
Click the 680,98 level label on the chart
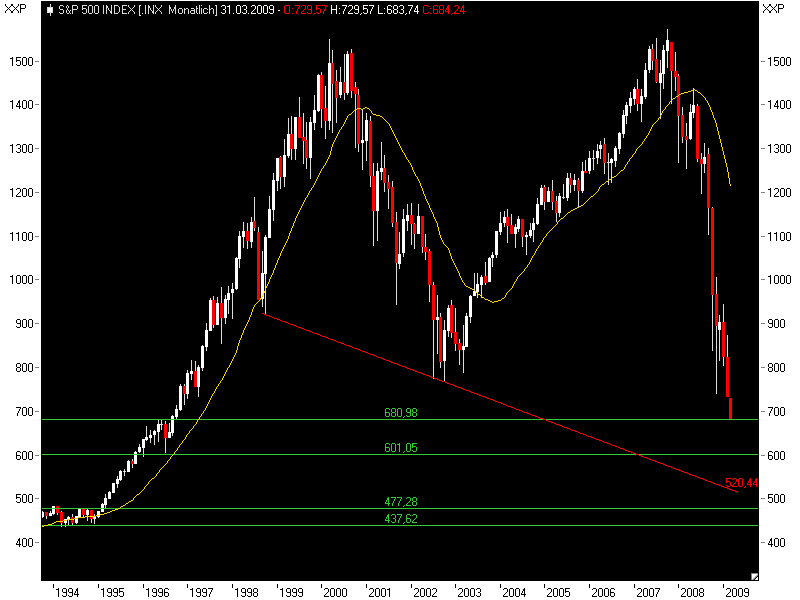pyautogui.click(x=402, y=412)
